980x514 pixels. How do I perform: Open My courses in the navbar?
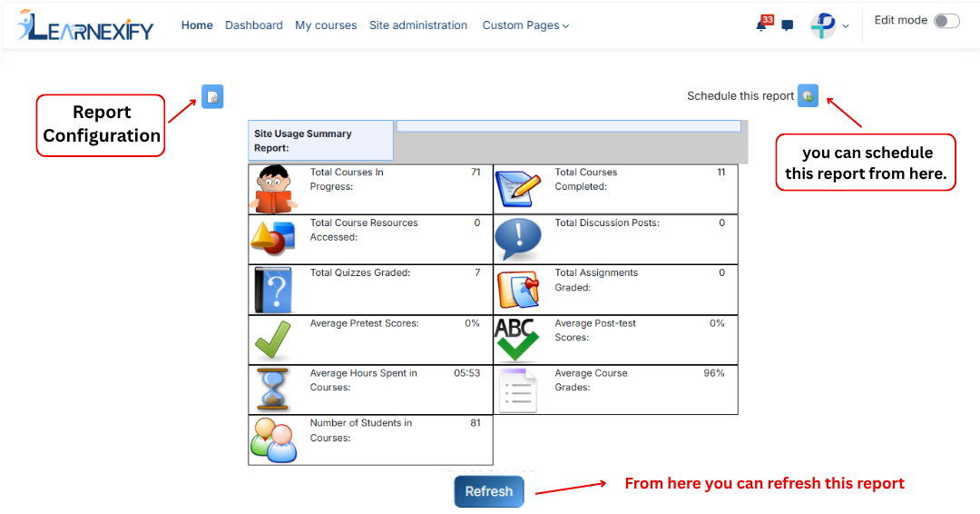326,25
